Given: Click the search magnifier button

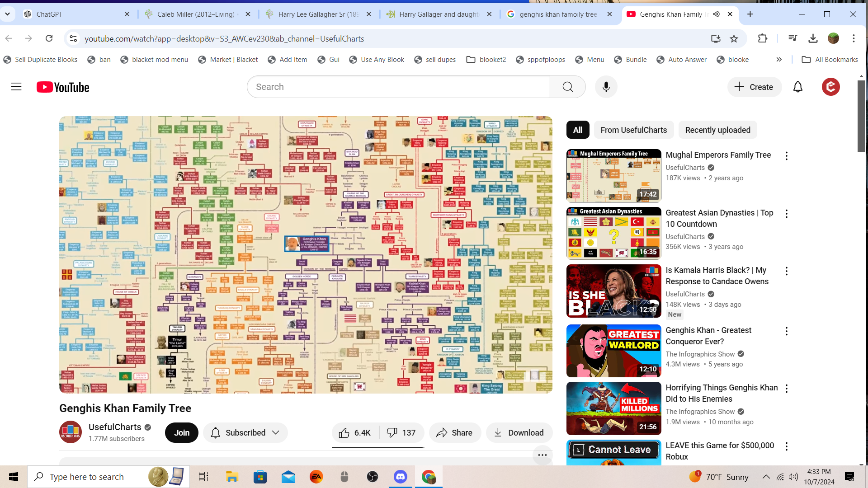Looking at the screenshot, I should coord(568,87).
